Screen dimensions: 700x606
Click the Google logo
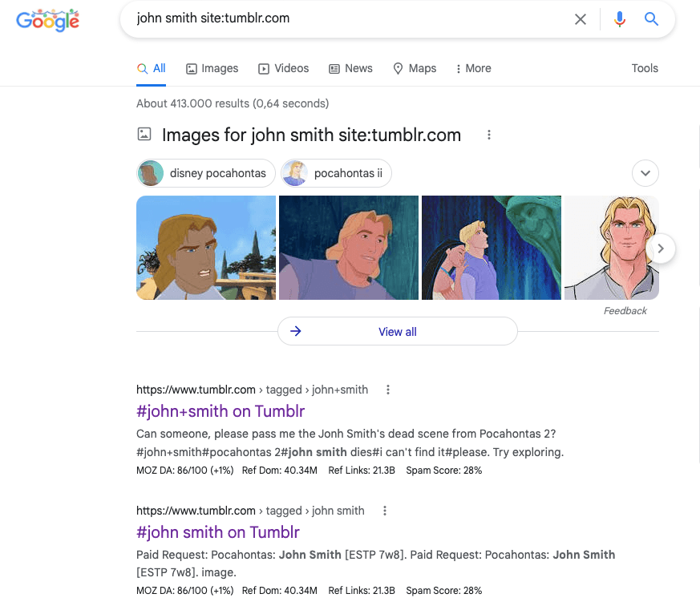coord(48,20)
